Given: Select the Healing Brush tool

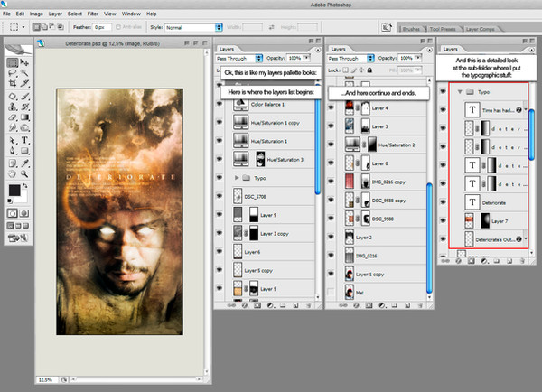Looking at the screenshot, I should pos(13,97).
